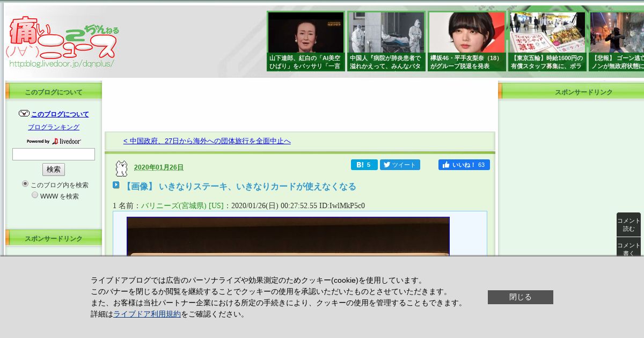Click the poster name バリニーズ(宮城県)
This screenshot has height=338, width=644.
coord(182,205)
